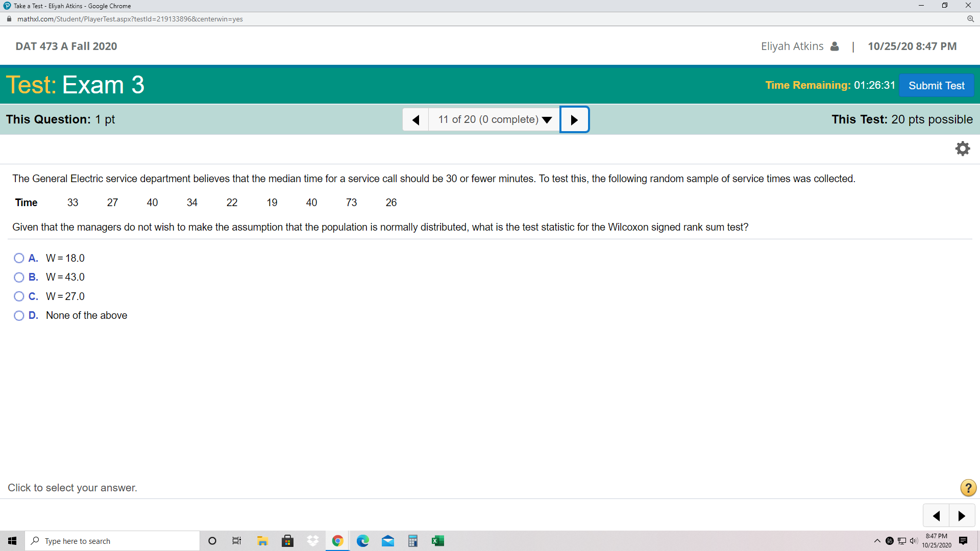Open the notification center in the system tray

pyautogui.click(x=964, y=540)
